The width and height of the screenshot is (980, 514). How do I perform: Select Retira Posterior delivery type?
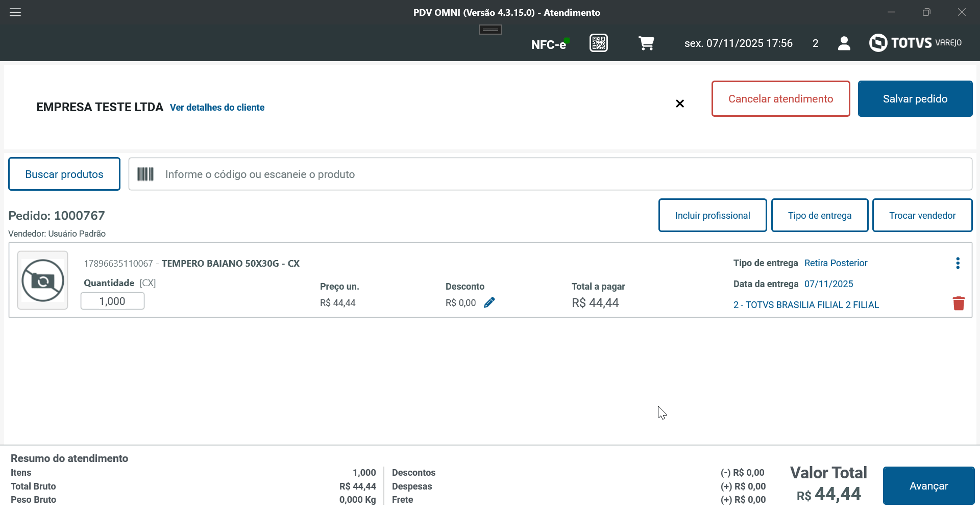[836, 263]
